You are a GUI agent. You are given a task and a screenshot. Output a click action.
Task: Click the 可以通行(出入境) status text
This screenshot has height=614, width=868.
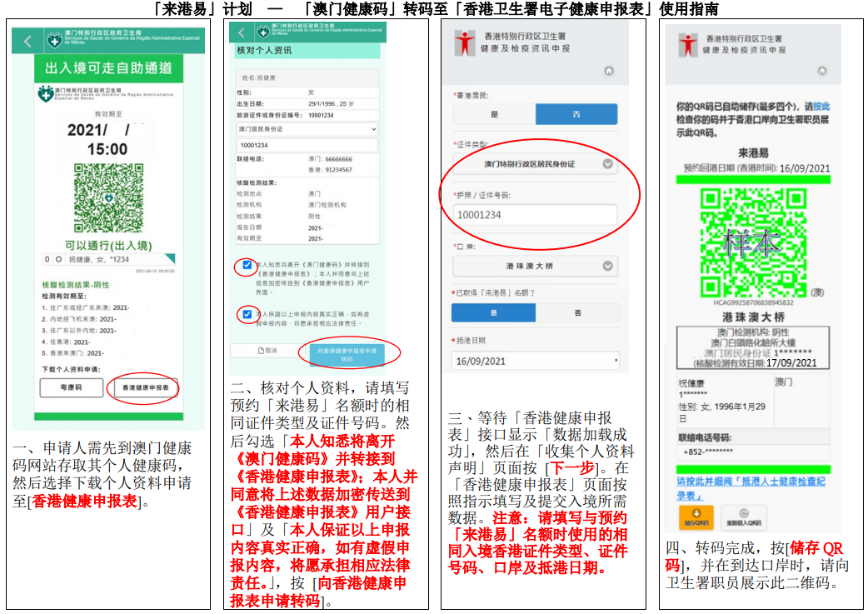108,245
